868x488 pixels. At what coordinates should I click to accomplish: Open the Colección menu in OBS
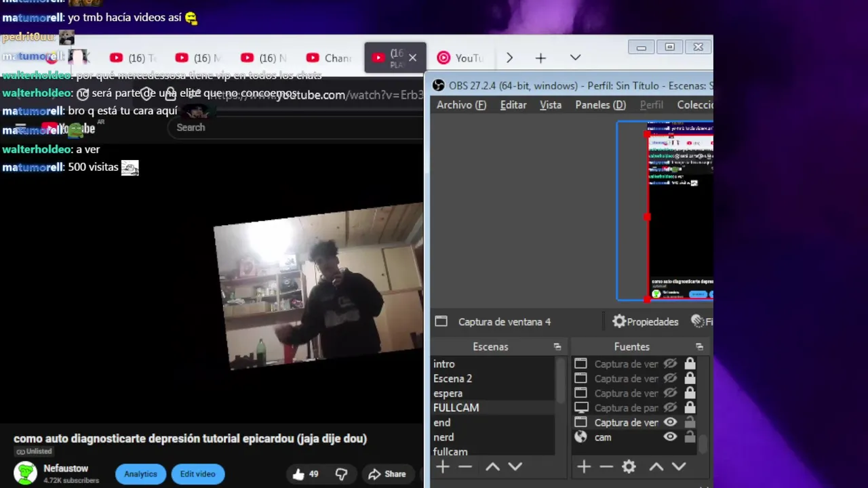tap(694, 104)
